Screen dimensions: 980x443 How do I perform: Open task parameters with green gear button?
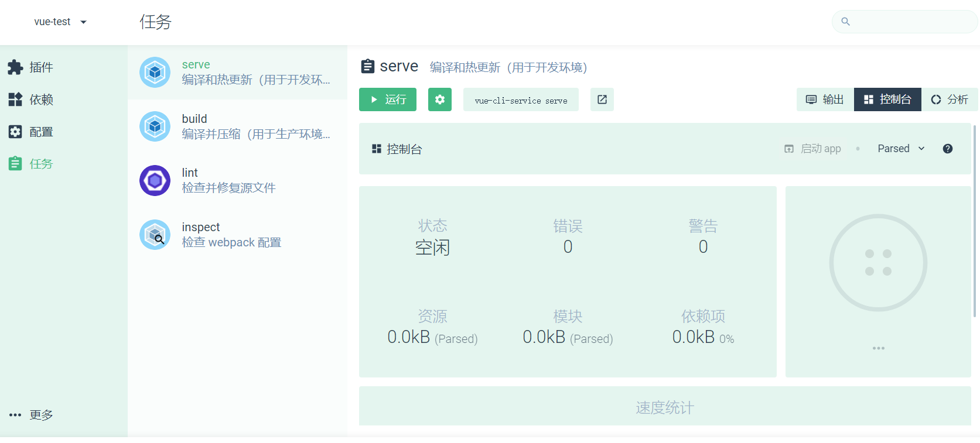(440, 99)
